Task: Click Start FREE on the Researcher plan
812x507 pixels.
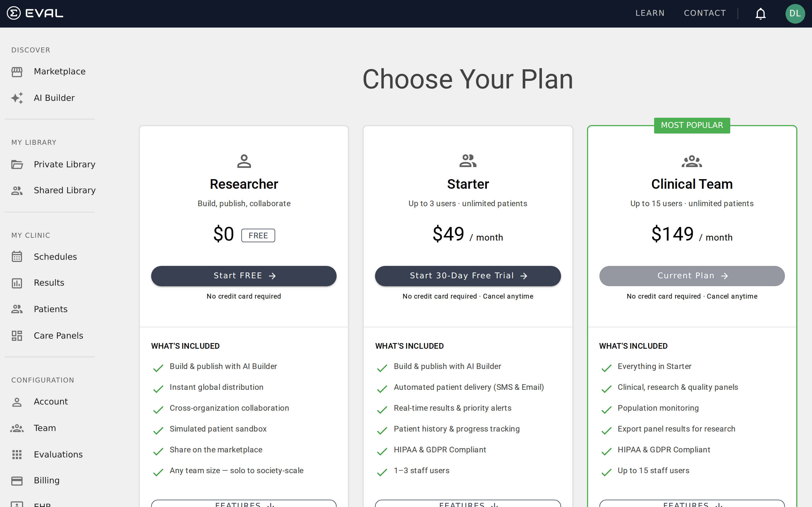Action: (244, 276)
